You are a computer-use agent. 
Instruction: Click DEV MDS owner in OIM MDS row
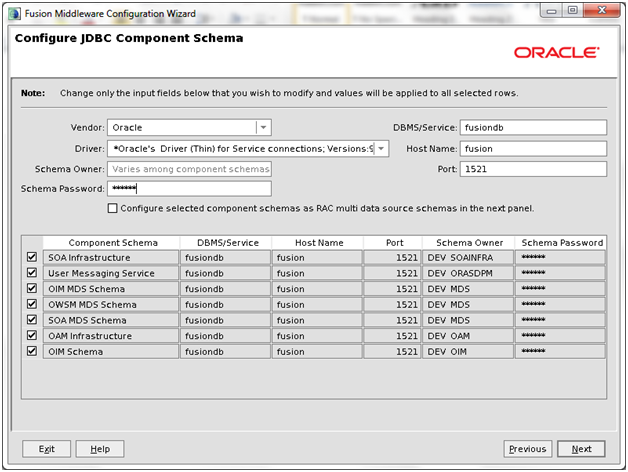(x=468, y=288)
